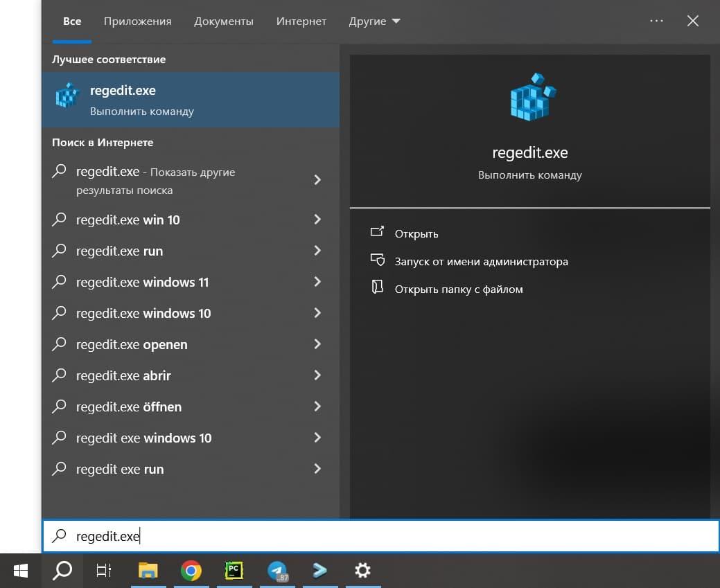Click the large regedit.exe icon in preview
Viewport: 720px width, 588px height.
pos(530,98)
